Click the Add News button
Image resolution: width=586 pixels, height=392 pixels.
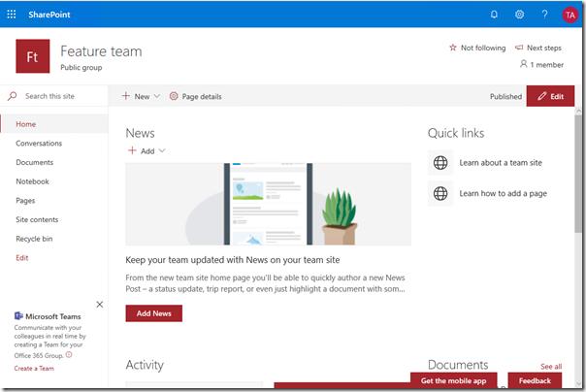coord(154,313)
